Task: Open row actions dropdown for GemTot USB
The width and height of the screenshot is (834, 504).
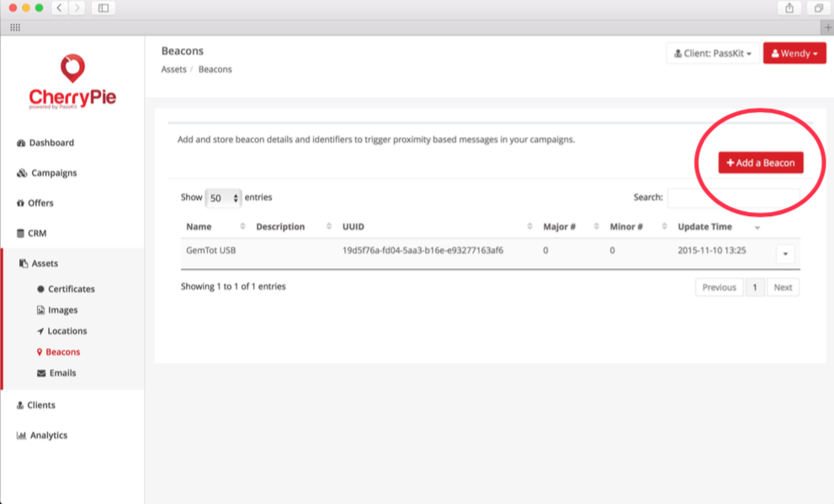Action: (x=785, y=253)
